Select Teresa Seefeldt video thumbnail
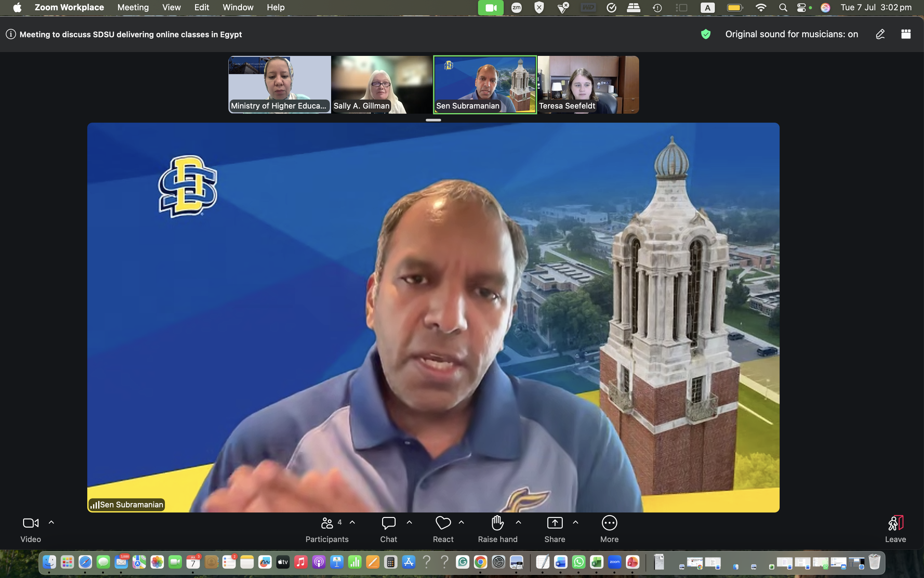This screenshot has height=578, width=924. tap(588, 84)
